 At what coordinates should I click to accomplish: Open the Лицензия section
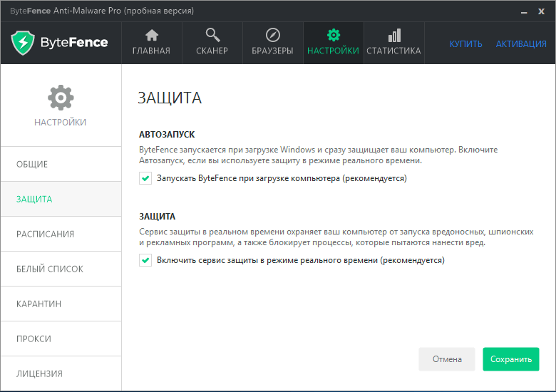pos(61,373)
